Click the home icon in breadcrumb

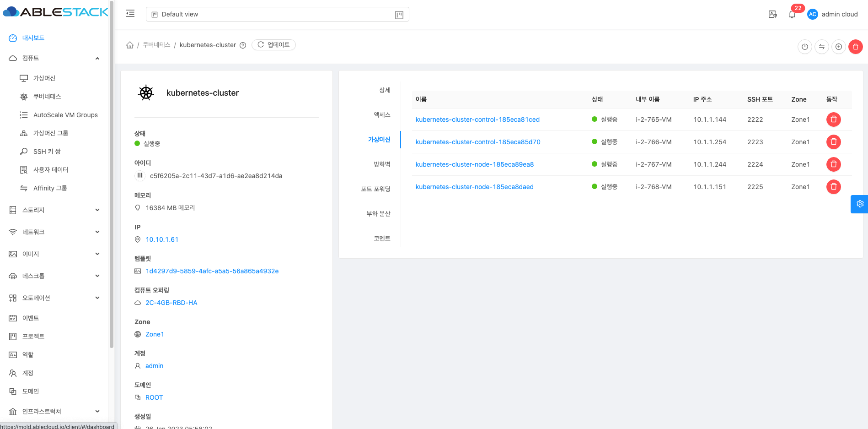pyautogui.click(x=130, y=45)
